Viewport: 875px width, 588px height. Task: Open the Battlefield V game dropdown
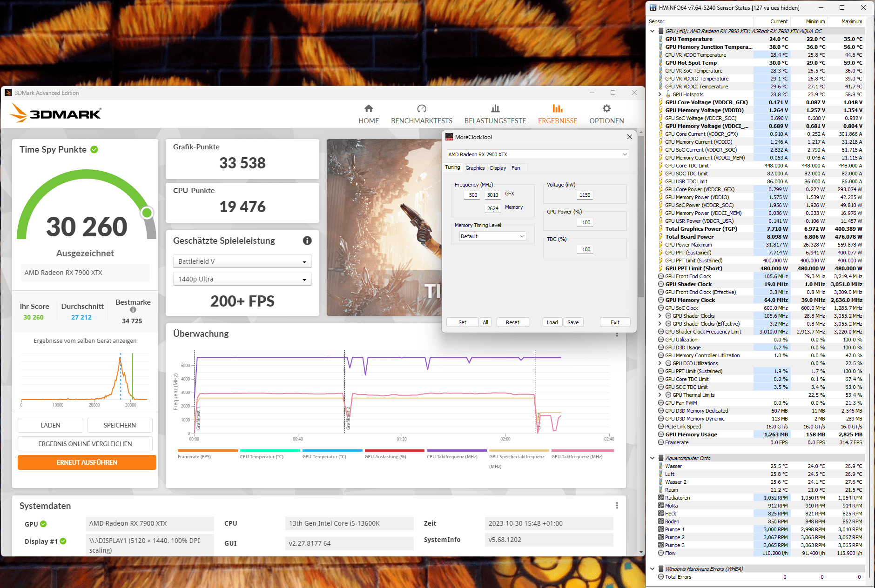click(242, 261)
